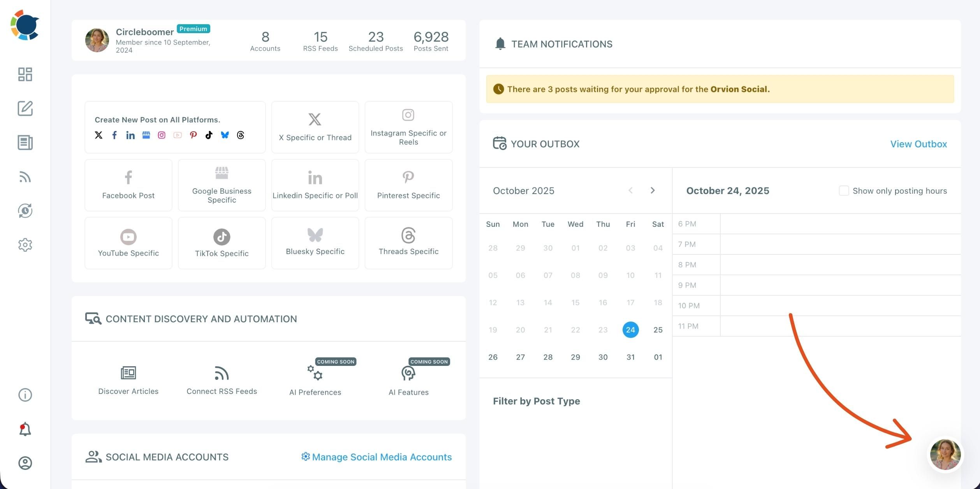Choose the TikTok Specific post option
The height and width of the screenshot is (489, 980).
pos(222,243)
